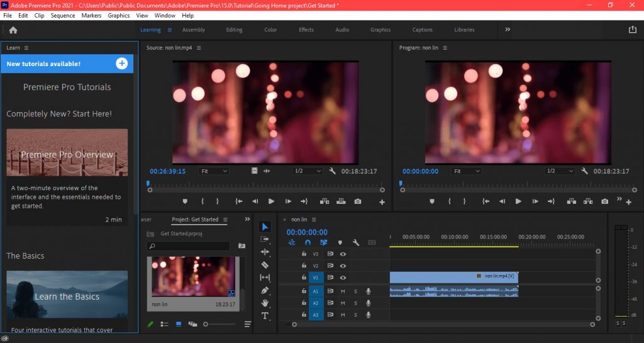Open Program monitor settings wrench
The width and height of the screenshot is (644, 343).
tap(584, 171)
